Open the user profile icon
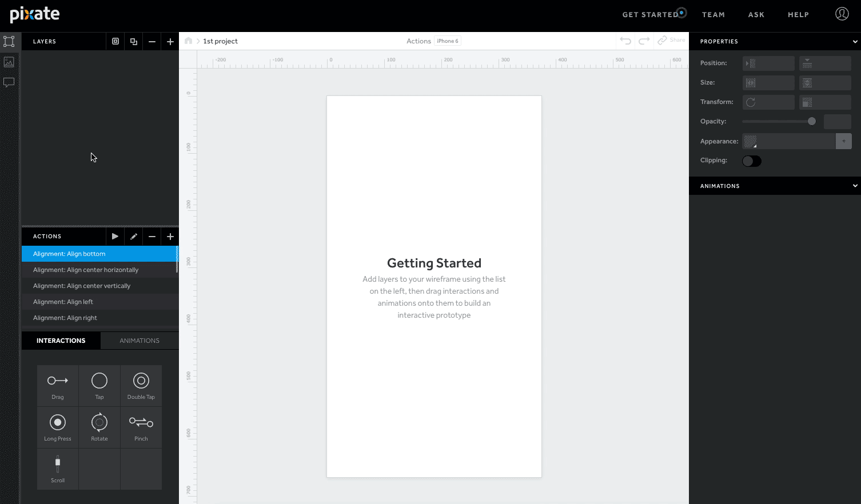This screenshot has width=861, height=504. click(842, 14)
